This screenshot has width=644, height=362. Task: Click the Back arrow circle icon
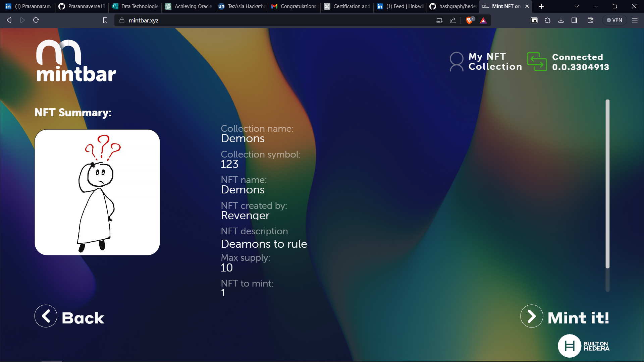pyautogui.click(x=46, y=316)
